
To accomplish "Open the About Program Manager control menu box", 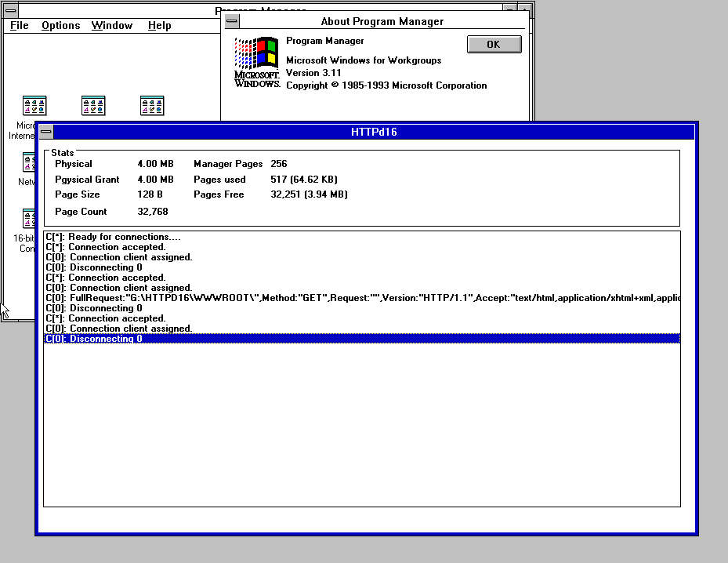I will point(230,21).
